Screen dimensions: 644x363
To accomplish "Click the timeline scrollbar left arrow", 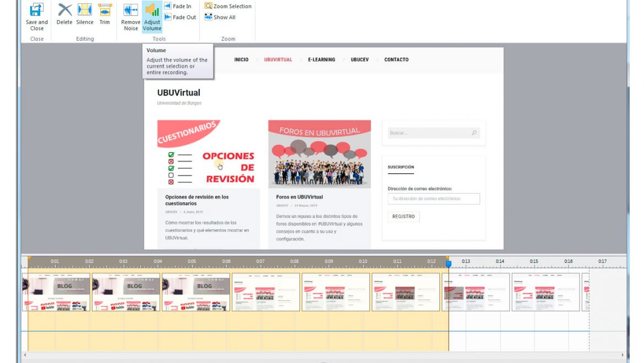I will (x=25, y=355).
